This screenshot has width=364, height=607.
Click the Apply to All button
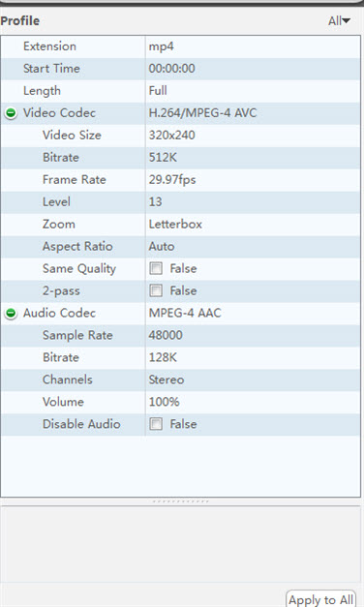[x=321, y=599]
